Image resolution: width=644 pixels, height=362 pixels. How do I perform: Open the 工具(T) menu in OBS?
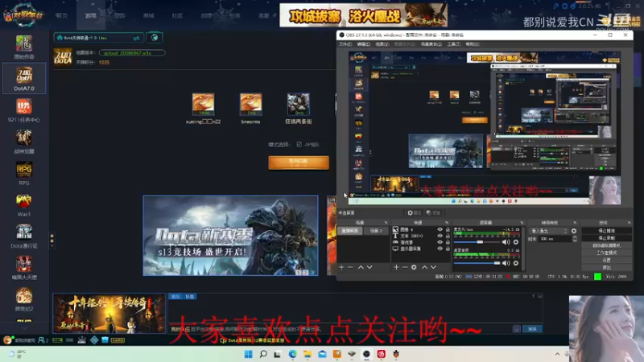point(454,44)
